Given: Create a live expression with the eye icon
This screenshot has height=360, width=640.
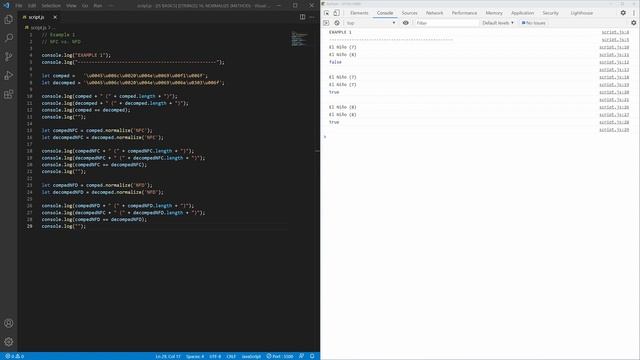Looking at the screenshot, I should click(x=405, y=23).
